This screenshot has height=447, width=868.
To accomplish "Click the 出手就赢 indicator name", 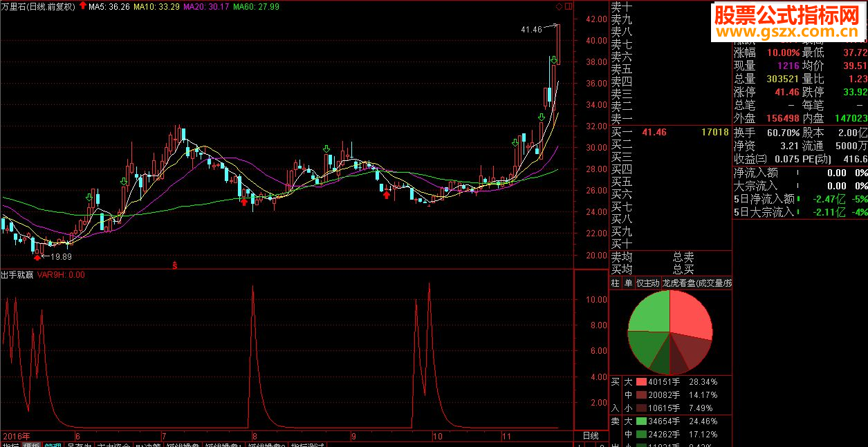I will [x=17, y=274].
